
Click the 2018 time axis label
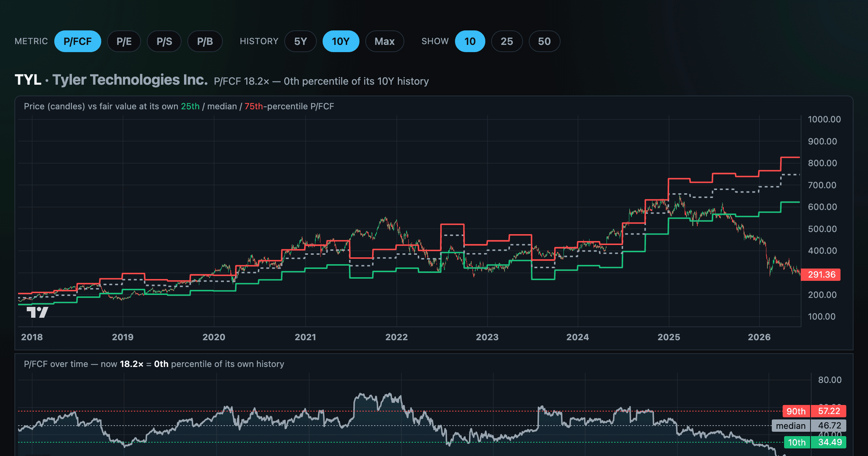[x=32, y=337]
